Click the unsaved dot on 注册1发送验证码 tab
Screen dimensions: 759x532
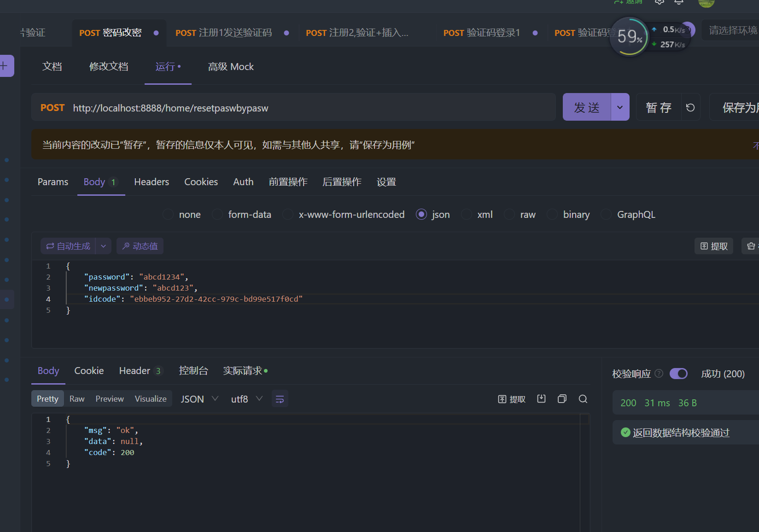click(286, 33)
